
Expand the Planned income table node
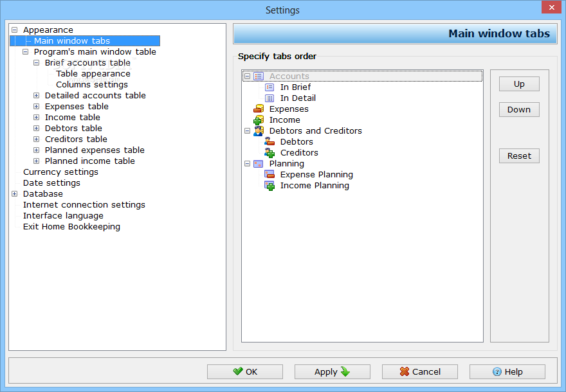point(36,161)
